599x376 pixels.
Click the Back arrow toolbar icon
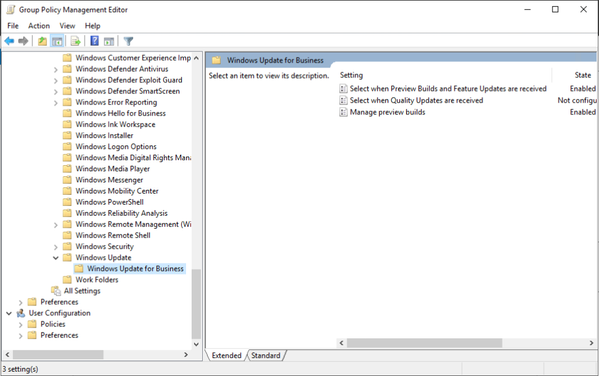point(9,41)
